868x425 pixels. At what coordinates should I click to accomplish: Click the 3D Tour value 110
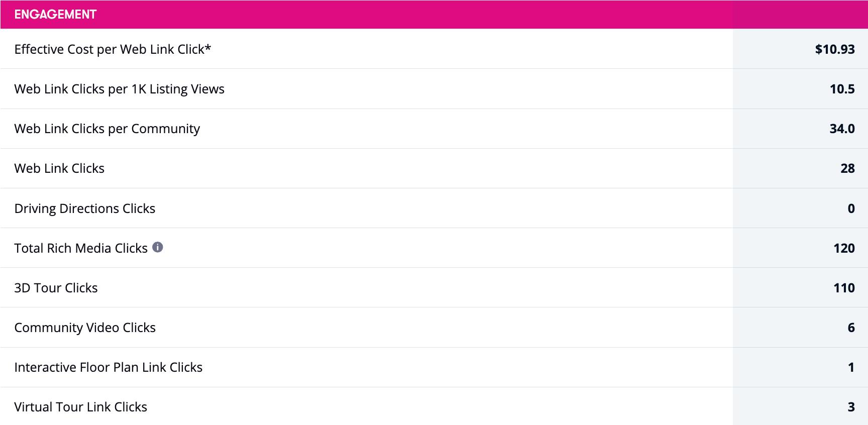click(x=844, y=288)
